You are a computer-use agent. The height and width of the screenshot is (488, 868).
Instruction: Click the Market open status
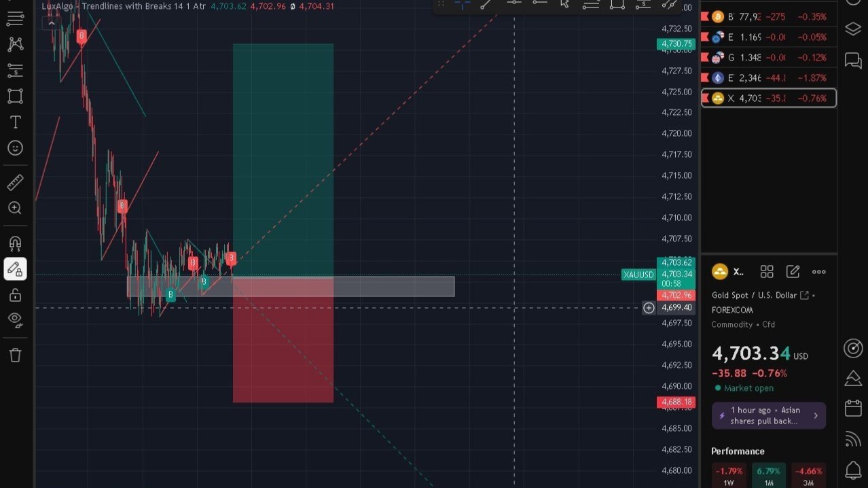point(744,388)
